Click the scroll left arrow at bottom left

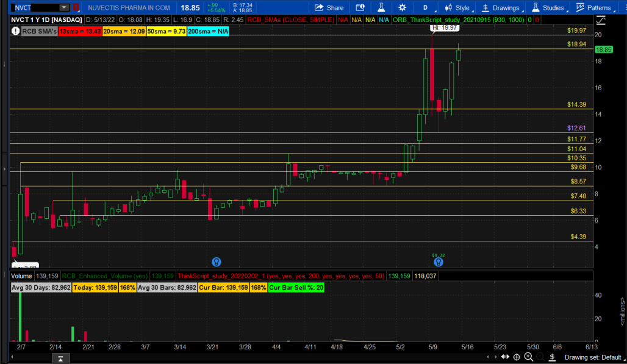pos(12,357)
